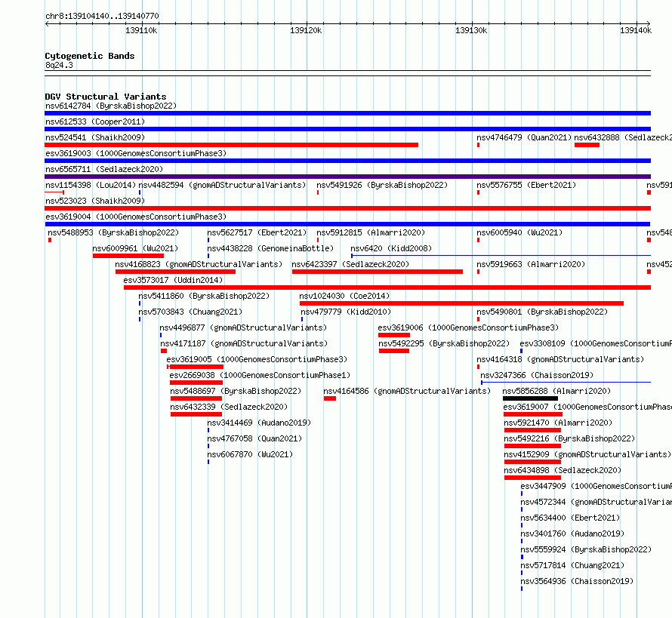Click nsv6005940 (Wu2021) label
The width and height of the screenshot is (672, 618).
tap(519, 232)
